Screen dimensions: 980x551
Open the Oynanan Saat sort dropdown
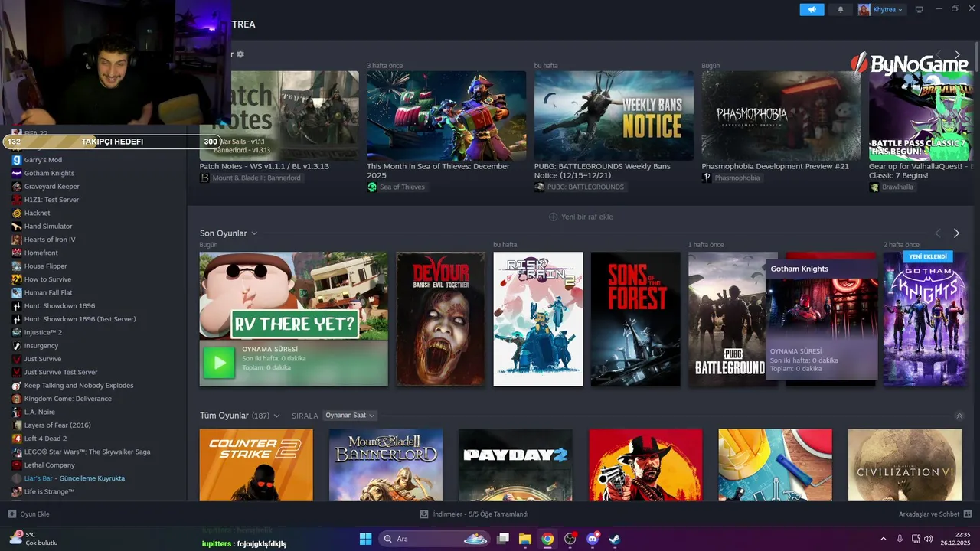350,416
